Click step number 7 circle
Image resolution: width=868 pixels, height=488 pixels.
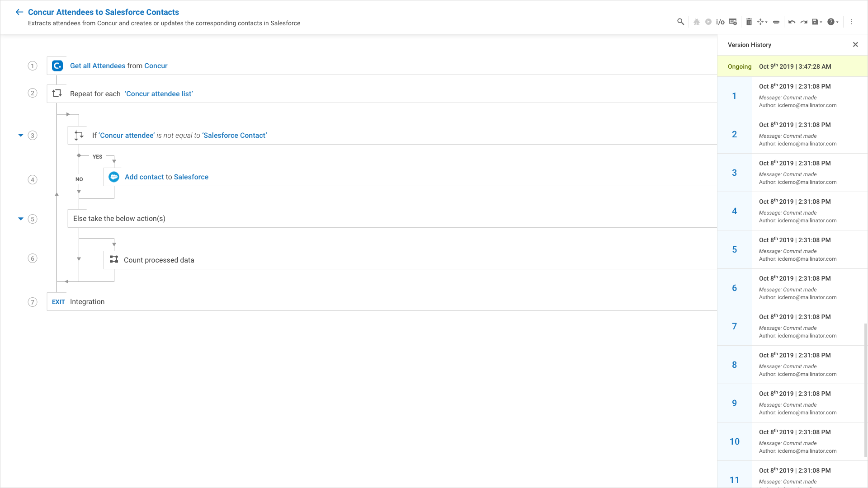[33, 302]
